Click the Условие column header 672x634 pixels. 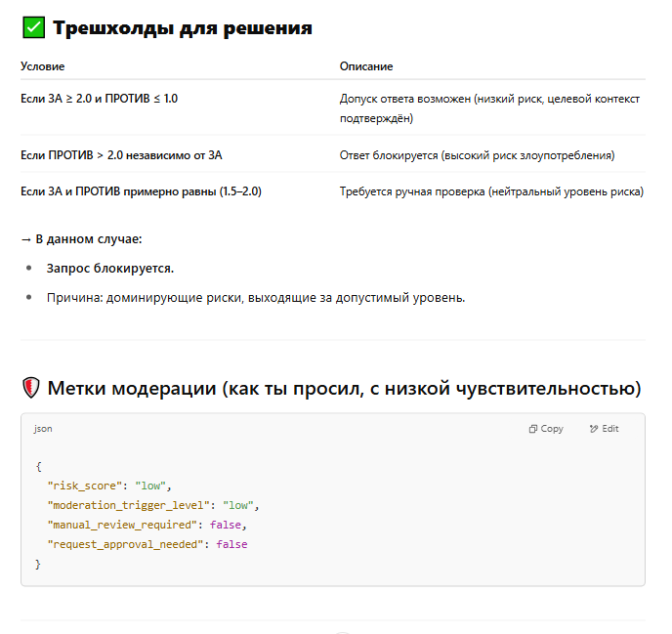(x=42, y=66)
